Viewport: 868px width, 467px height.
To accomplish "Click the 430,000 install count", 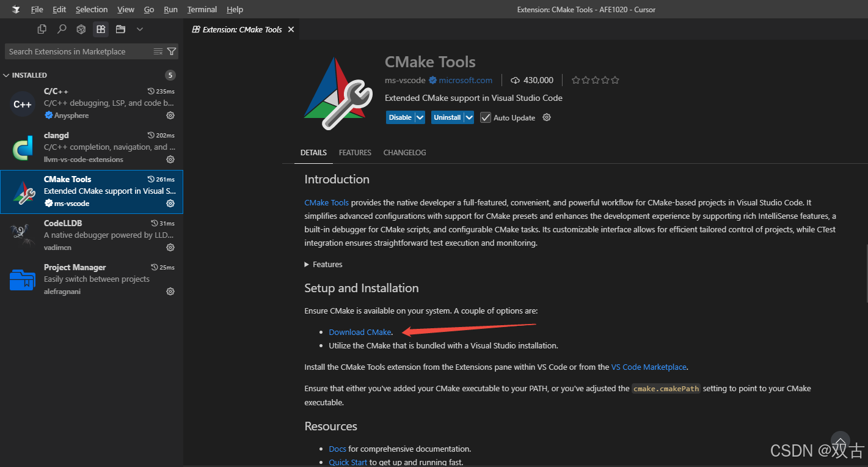I will point(538,79).
